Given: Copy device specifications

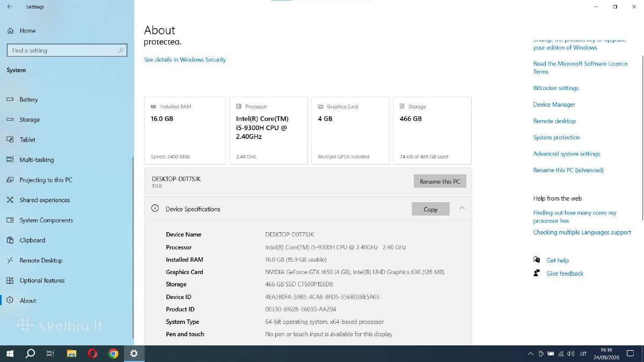Looking at the screenshot, I should tap(430, 209).
